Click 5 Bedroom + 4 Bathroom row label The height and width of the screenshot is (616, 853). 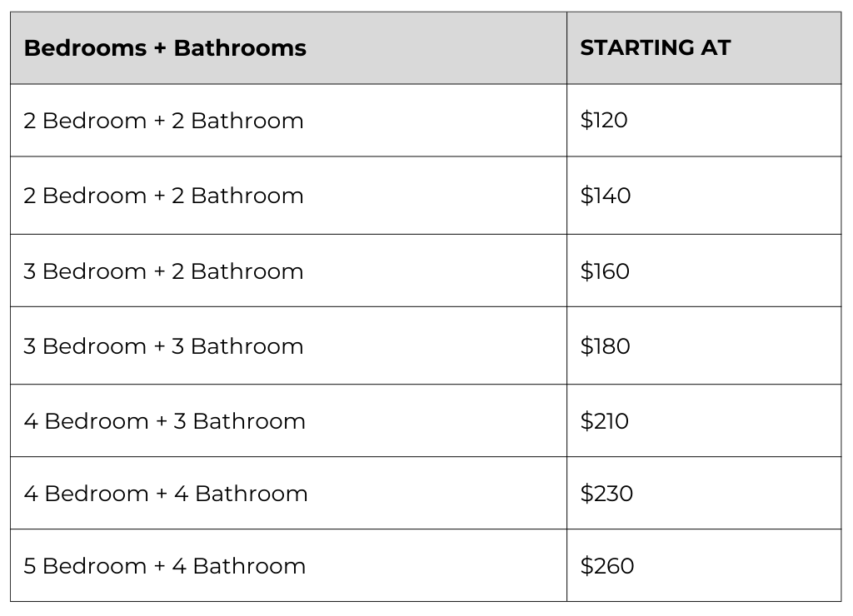click(x=164, y=565)
